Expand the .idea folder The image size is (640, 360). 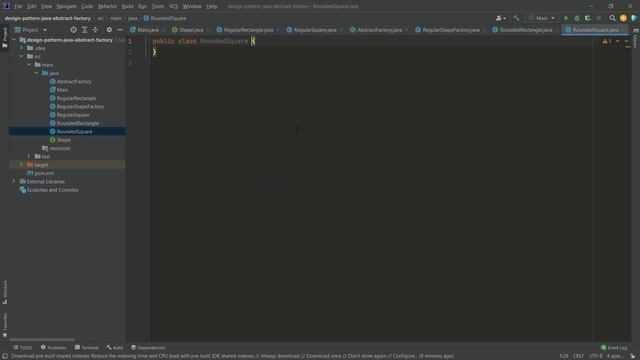point(22,48)
